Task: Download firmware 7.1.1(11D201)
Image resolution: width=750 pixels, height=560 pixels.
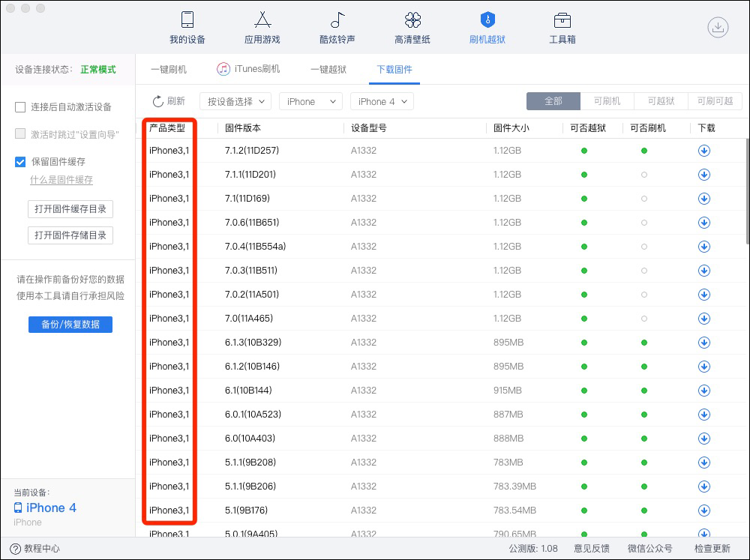Action: pyautogui.click(x=704, y=175)
